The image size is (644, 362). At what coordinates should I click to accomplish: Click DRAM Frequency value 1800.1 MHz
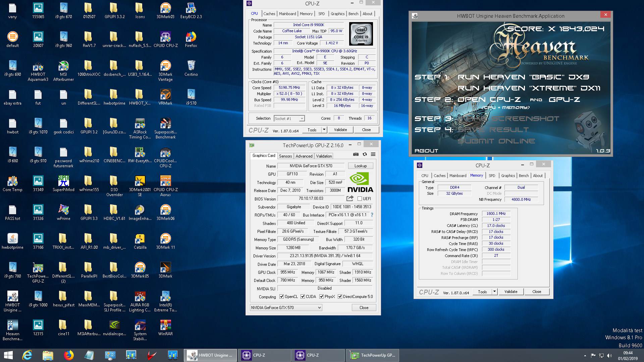[x=496, y=214]
